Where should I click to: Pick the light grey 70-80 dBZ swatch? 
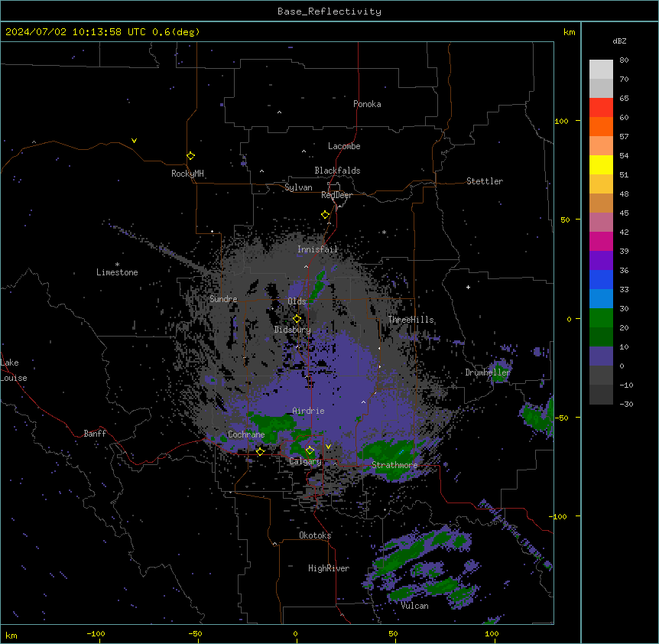[x=601, y=69]
